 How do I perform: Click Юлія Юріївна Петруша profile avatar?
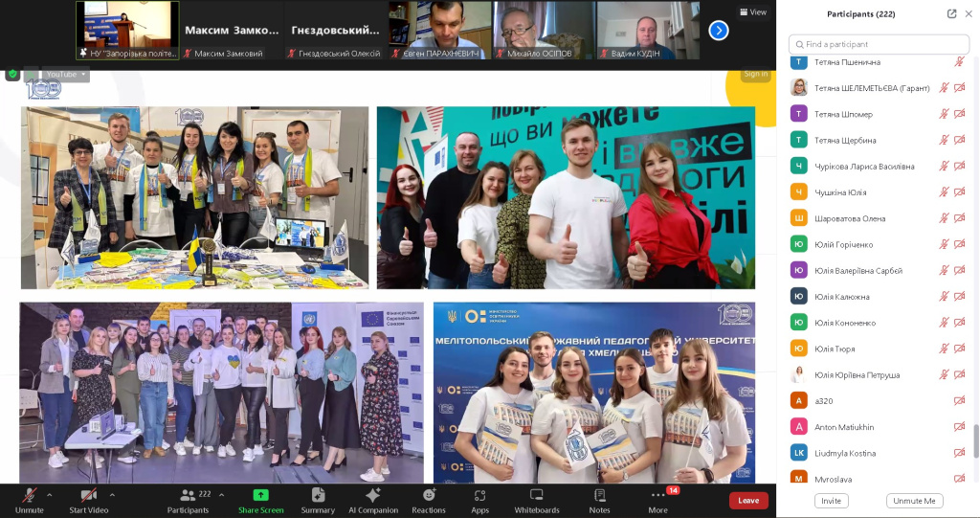pos(799,374)
